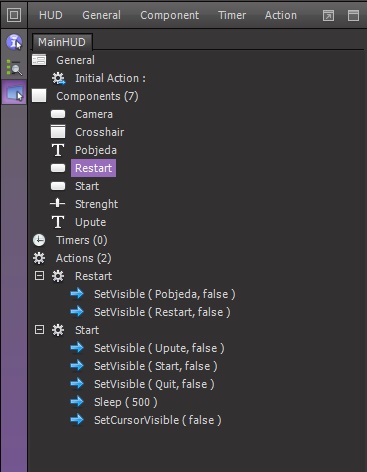This screenshot has height=472, width=367.
Task: Click the Timers clock icon
Action: point(39,240)
